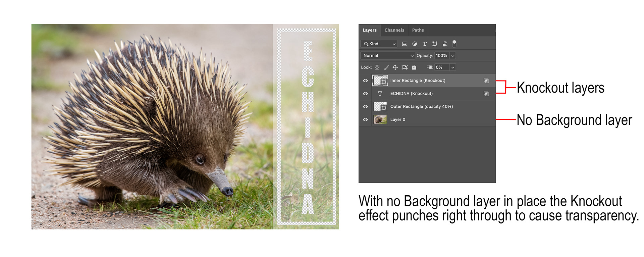The height and width of the screenshot is (257, 644).
Task: Open the Kind filter dropdown
Action: 379,44
